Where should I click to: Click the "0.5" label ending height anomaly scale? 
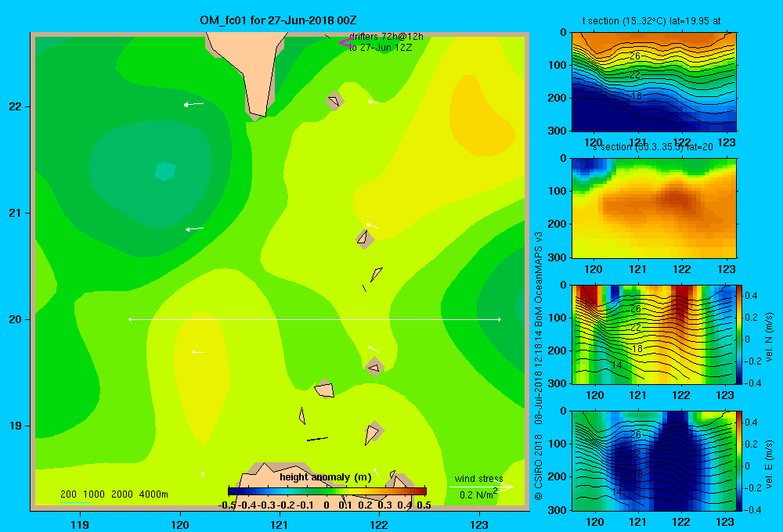(x=424, y=505)
